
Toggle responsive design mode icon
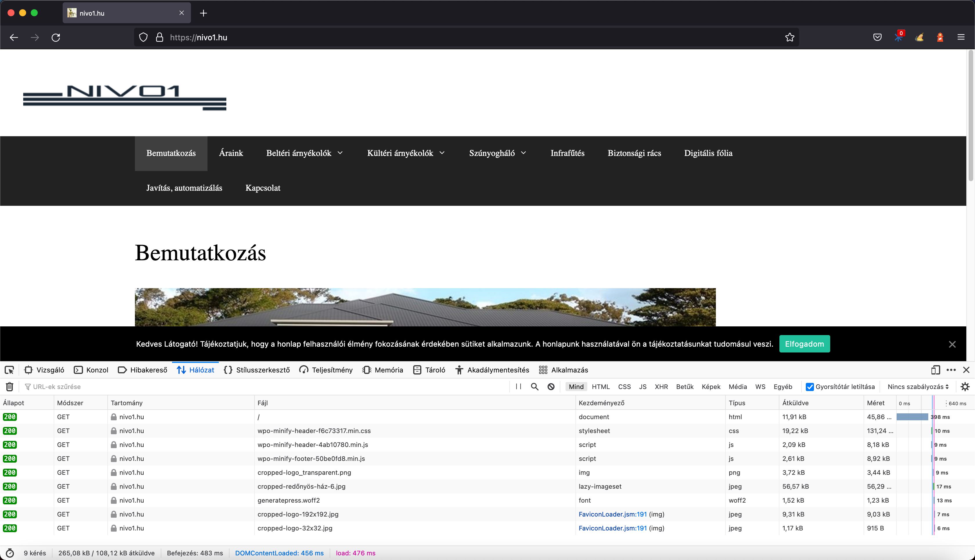tap(935, 370)
